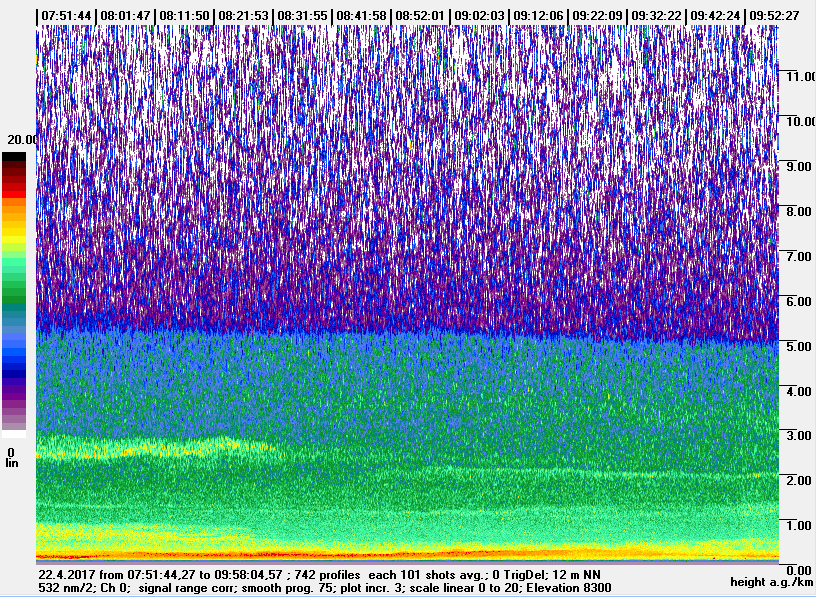
Task: Click the 09:02:03 time label
Action: [479, 16]
